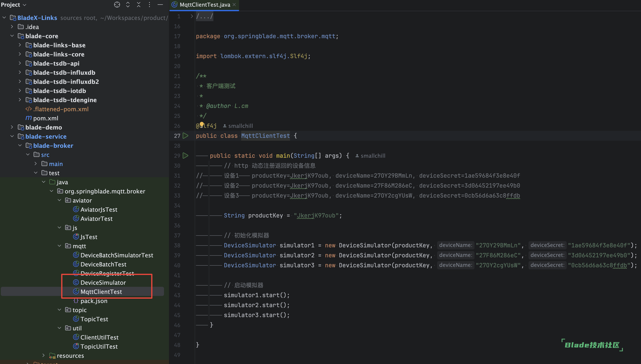The height and width of the screenshot is (364, 641).
Task: Select .flattened-pom.xml file
Action: coord(57,109)
